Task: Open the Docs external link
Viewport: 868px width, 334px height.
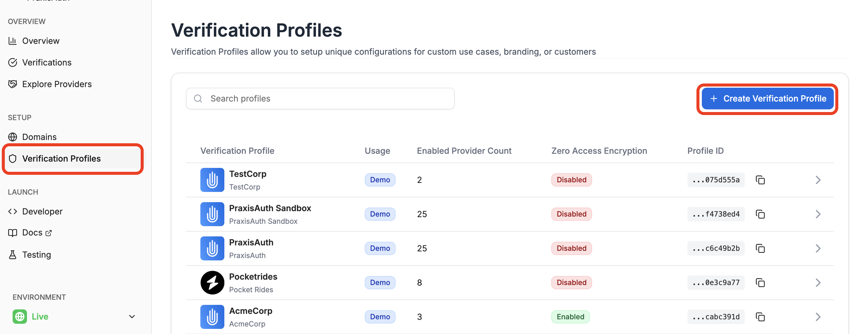Action: tap(32, 233)
